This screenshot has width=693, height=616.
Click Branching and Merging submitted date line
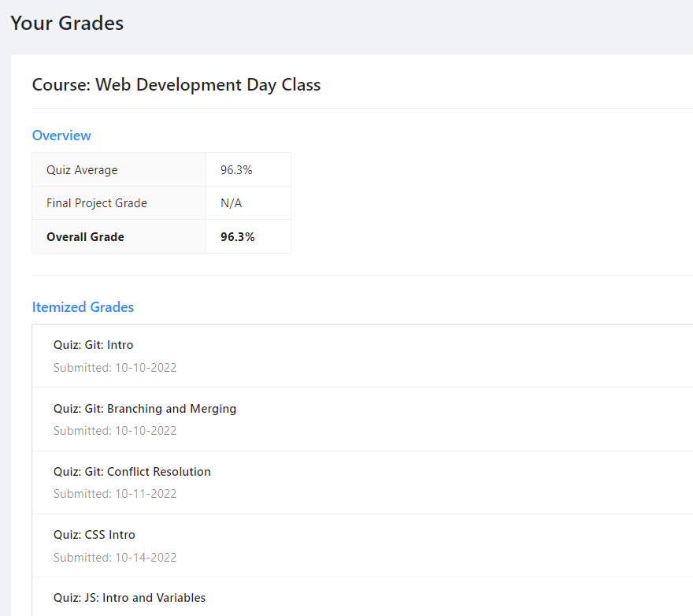click(x=115, y=431)
